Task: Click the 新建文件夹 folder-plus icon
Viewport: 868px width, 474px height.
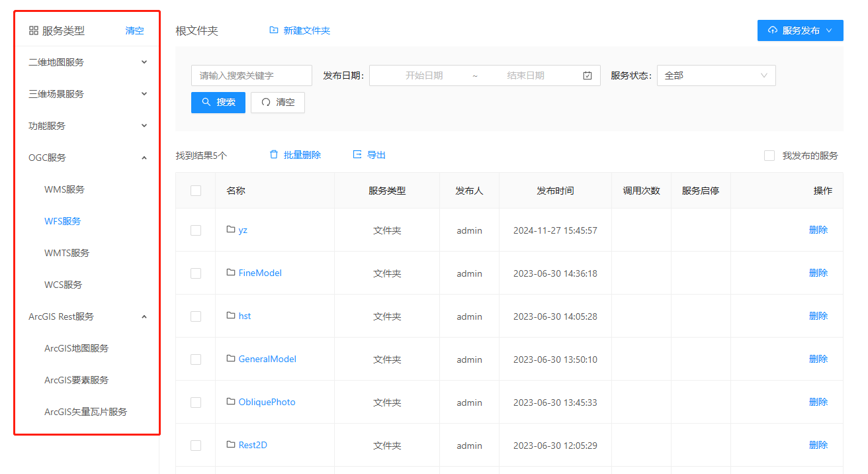Action: point(274,30)
